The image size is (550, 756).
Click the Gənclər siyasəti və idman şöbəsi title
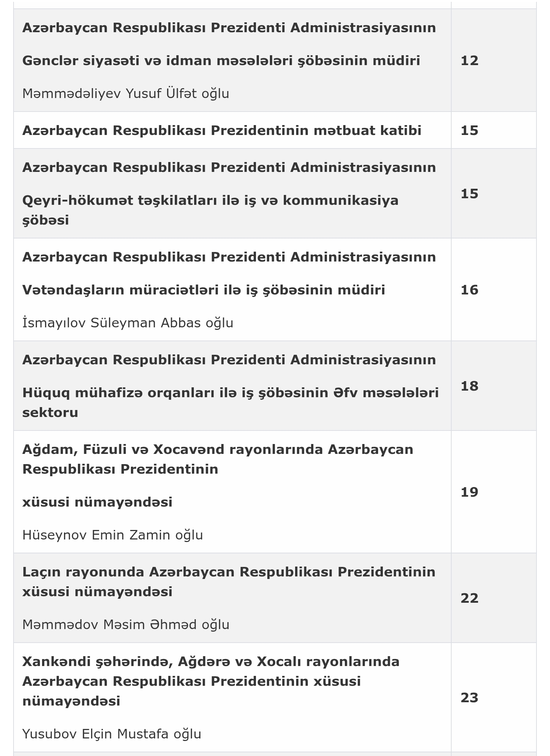pyautogui.click(x=221, y=60)
